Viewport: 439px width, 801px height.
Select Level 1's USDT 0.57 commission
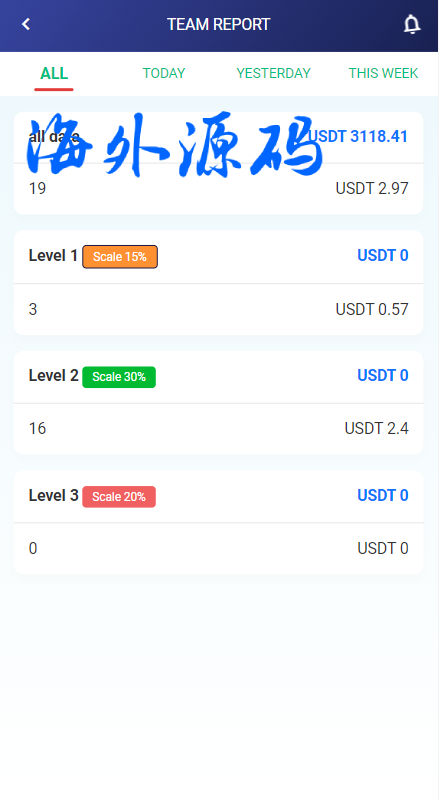pyautogui.click(x=372, y=309)
